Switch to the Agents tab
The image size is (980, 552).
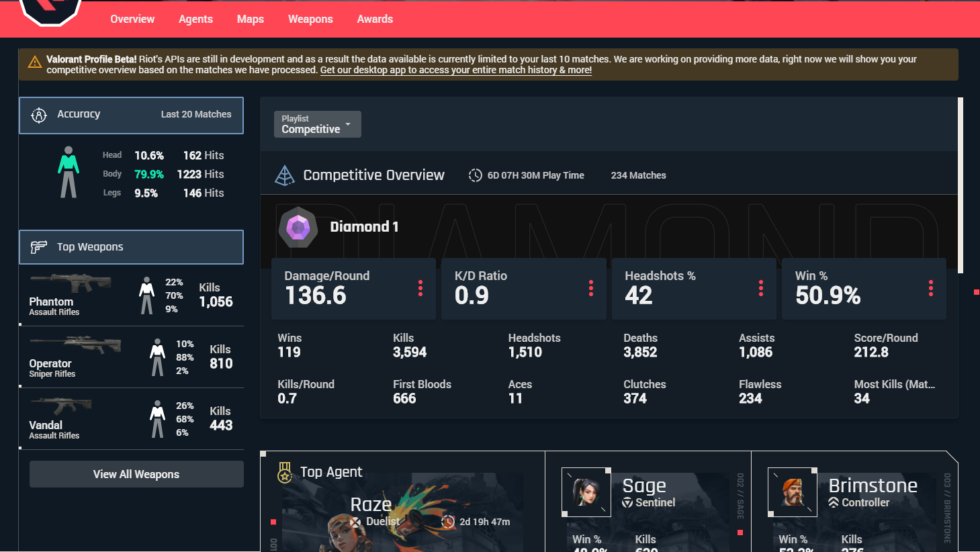(x=195, y=19)
